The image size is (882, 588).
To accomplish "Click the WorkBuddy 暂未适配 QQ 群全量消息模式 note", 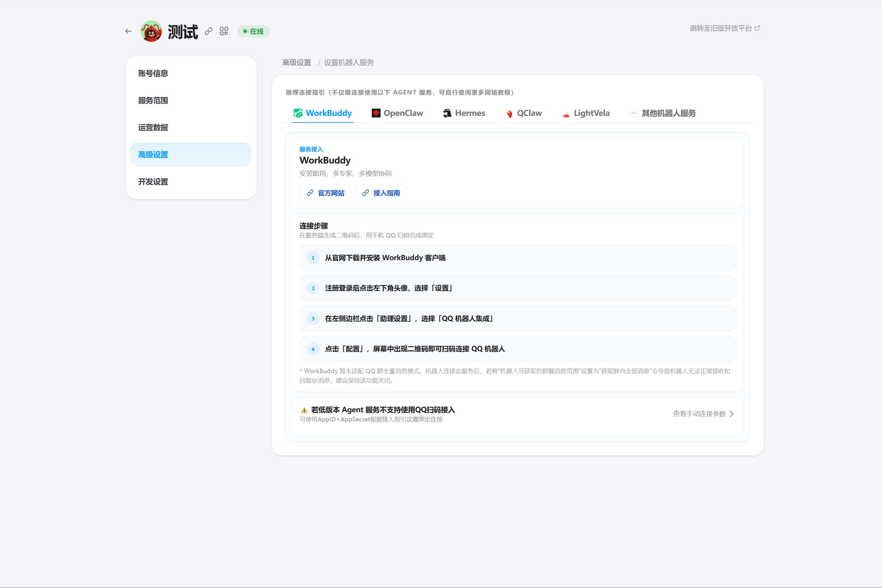I will pyautogui.click(x=515, y=376).
